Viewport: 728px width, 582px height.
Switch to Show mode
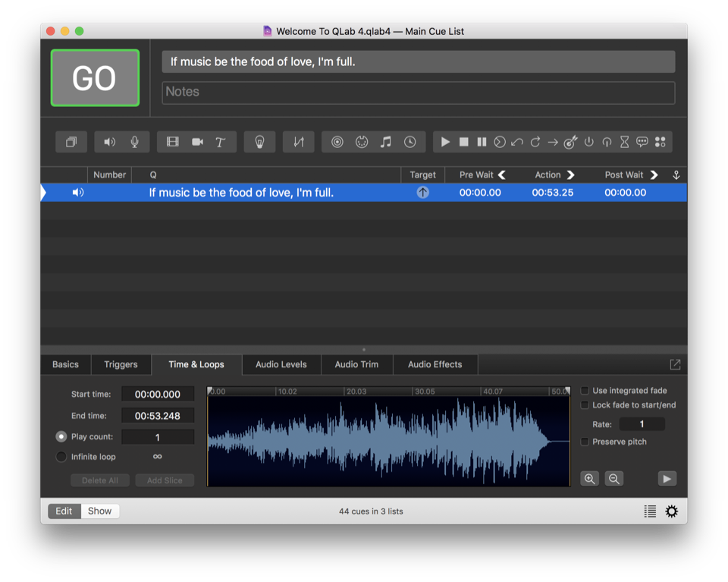coord(100,511)
